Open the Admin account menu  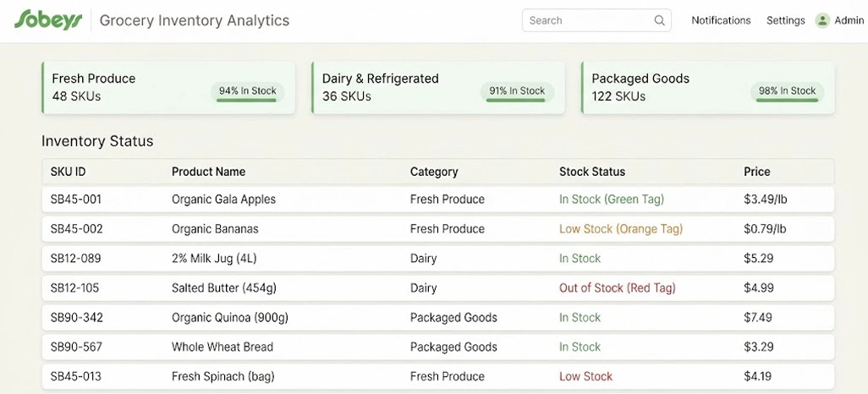click(839, 20)
